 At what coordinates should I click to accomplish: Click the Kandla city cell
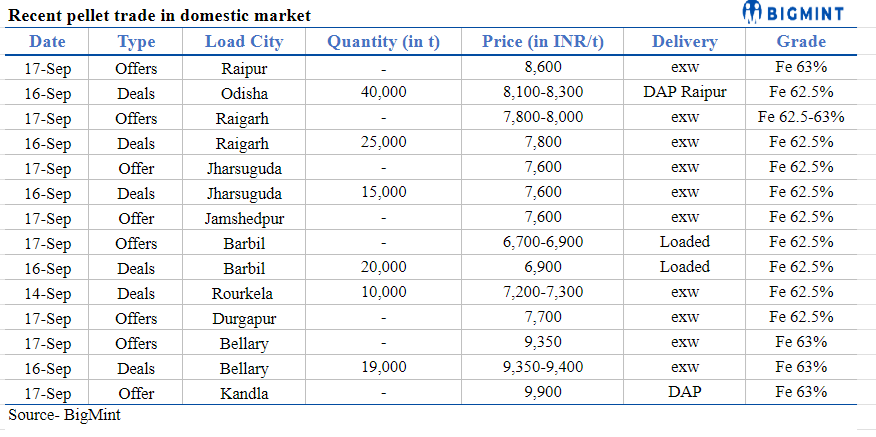click(244, 393)
